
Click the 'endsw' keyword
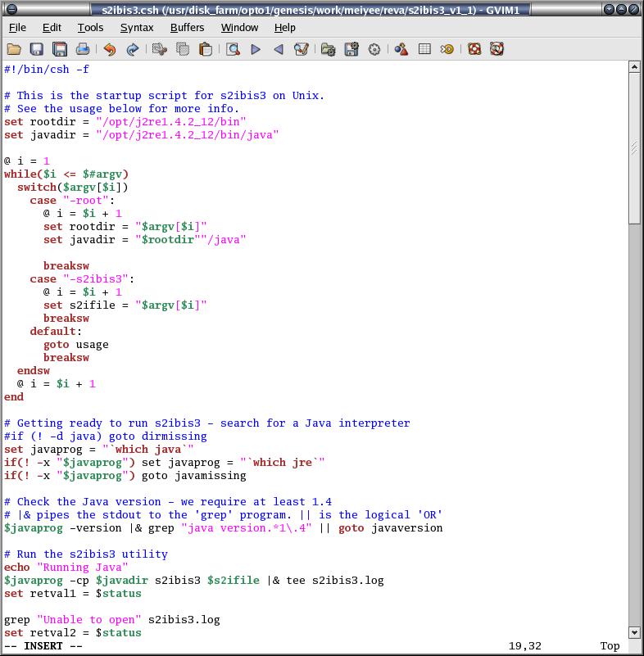pyautogui.click(x=34, y=371)
